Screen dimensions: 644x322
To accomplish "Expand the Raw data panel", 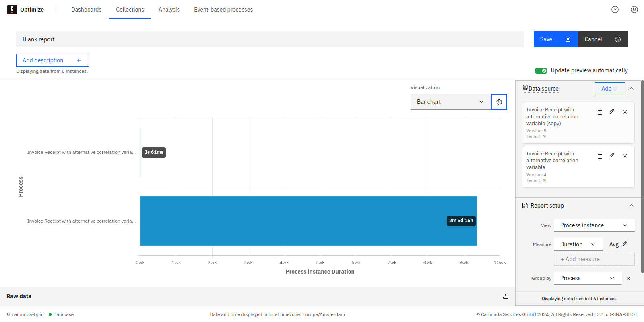I will [x=505, y=296].
